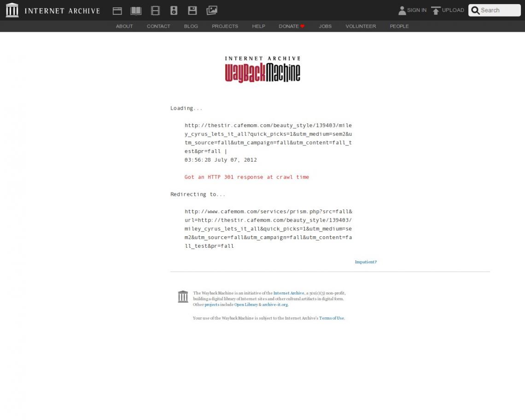Image resolution: width=525 pixels, height=420 pixels.
Task: Open the PROJECTS menu item
Action: pos(225,26)
